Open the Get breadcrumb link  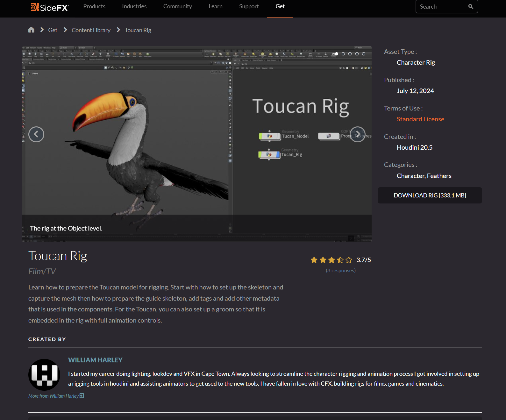tap(53, 30)
